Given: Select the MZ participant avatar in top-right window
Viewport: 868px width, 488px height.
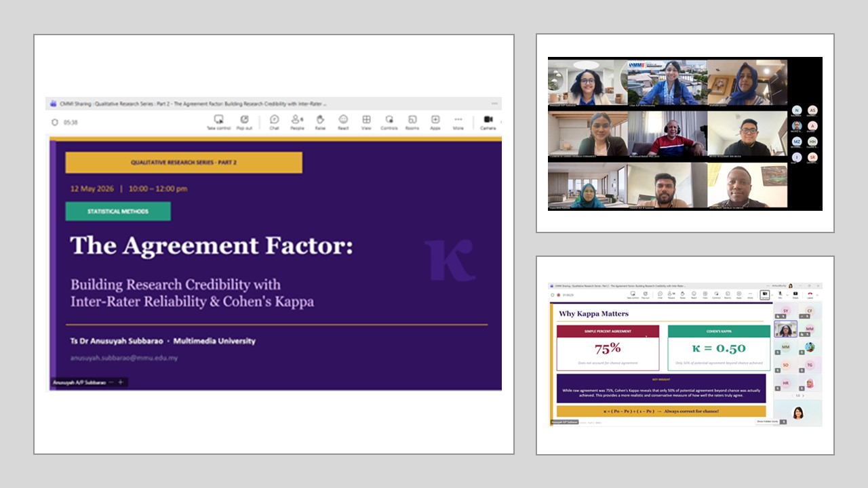Looking at the screenshot, I should click(x=797, y=141).
